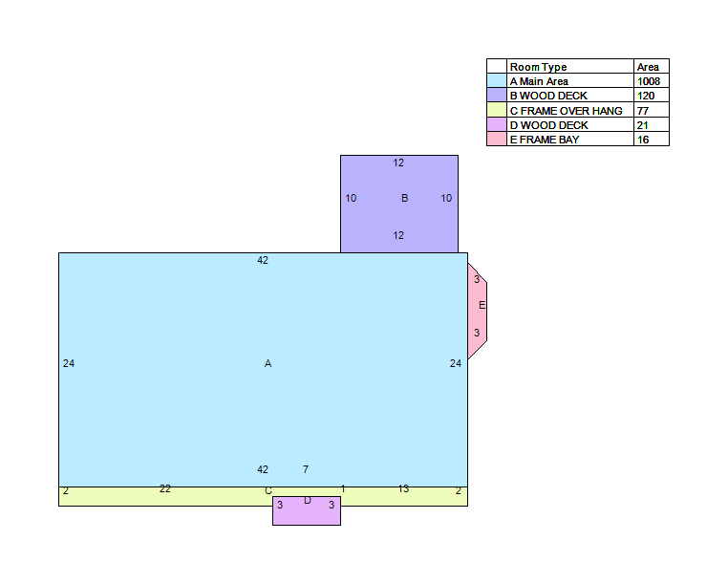
Task: Click the 'C FRAME OVER HANG' legend label
Action: tap(566, 111)
